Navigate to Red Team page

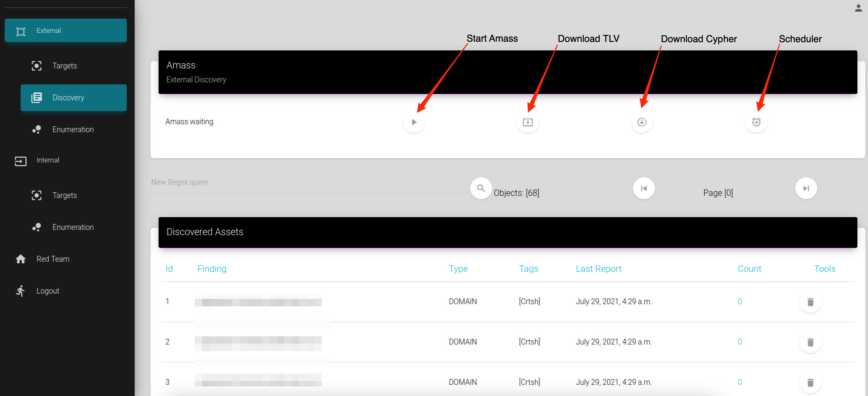[53, 259]
